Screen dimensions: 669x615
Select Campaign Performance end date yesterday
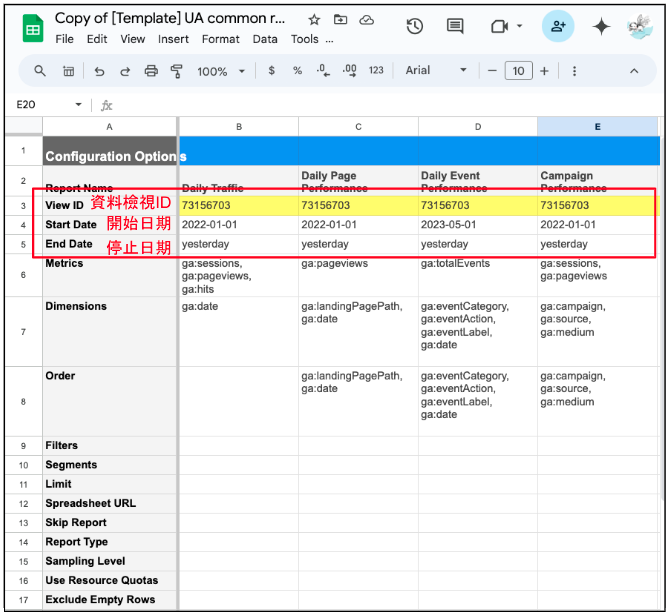597,244
